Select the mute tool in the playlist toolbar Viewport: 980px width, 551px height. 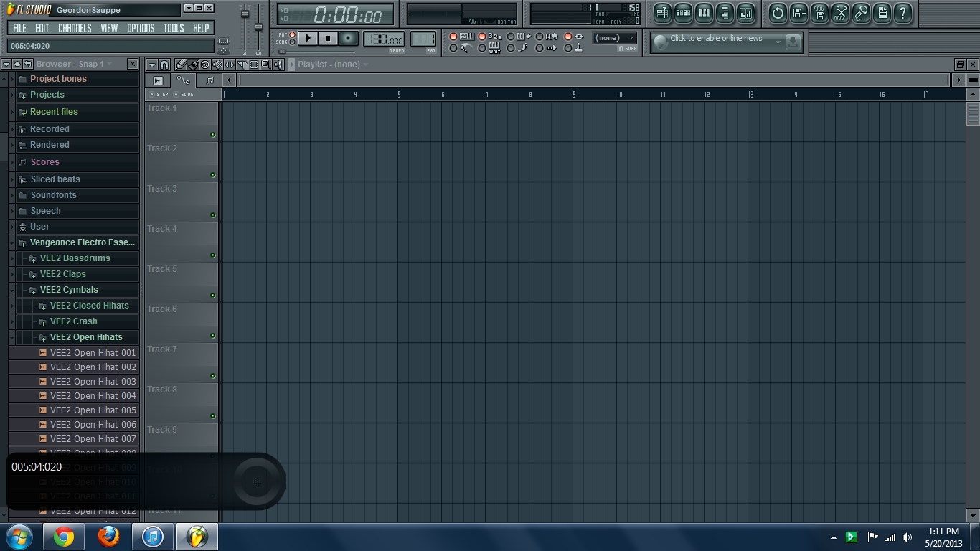pyautogui.click(x=217, y=65)
